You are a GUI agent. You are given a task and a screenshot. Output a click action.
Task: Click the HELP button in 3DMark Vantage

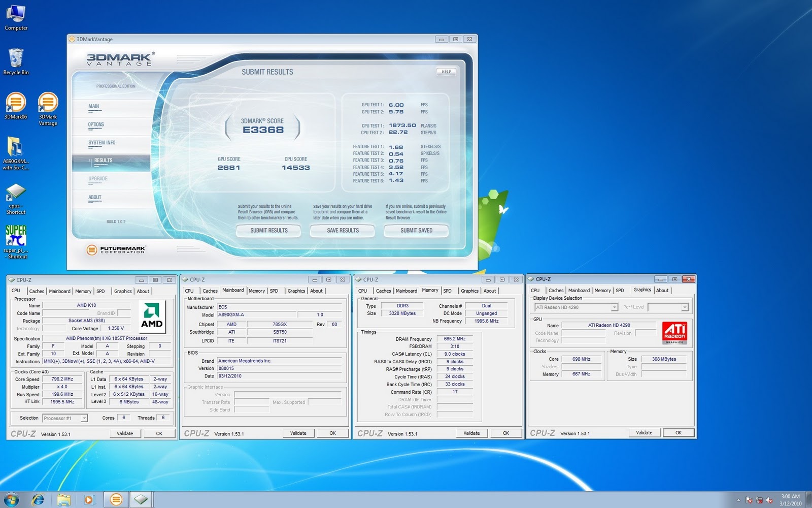pyautogui.click(x=446, y=72)
